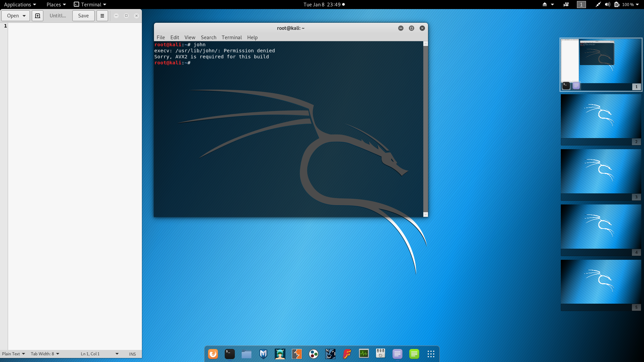Click the terminal scroll-up arrow

[426, 44]
